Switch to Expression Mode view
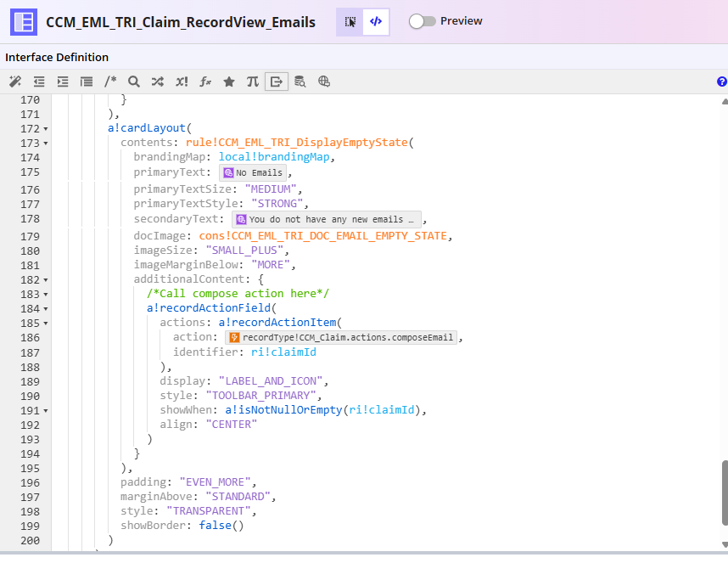The height and width of the screenshot is (563, 728). tap(376, 22)
